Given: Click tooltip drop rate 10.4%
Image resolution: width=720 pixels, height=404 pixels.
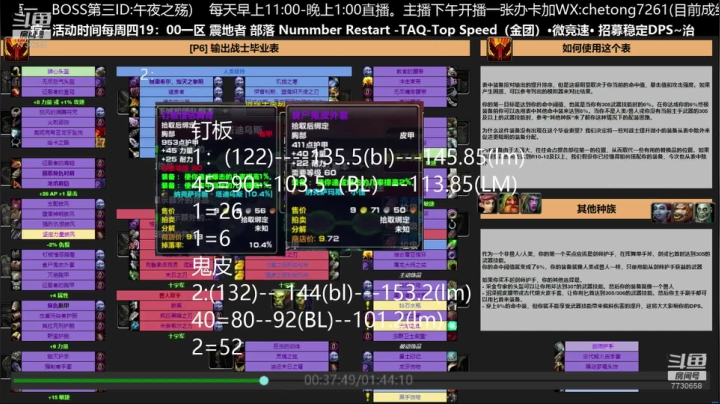Looking at the screenshot, I should [260, 245].
